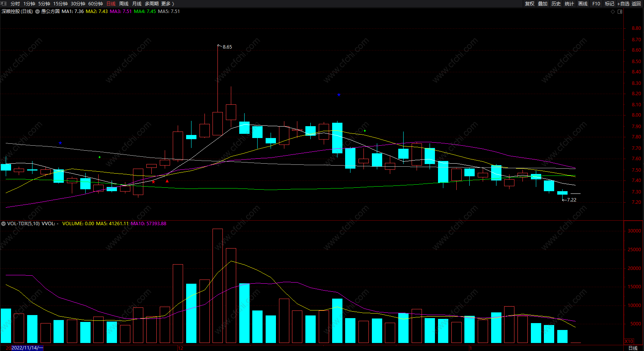
Task: Activate the 画线 drawing tools button
Action: click(583, 4)
